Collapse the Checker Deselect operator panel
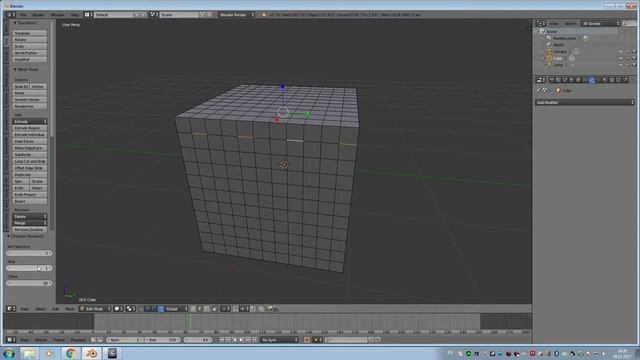 (x=8, y=236)
